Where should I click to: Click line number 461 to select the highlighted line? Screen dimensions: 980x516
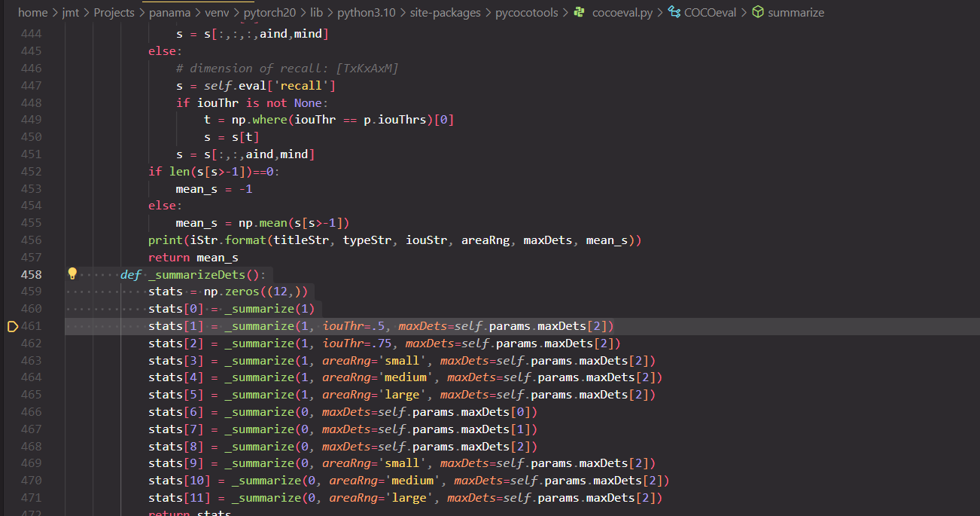coord(31,325)
